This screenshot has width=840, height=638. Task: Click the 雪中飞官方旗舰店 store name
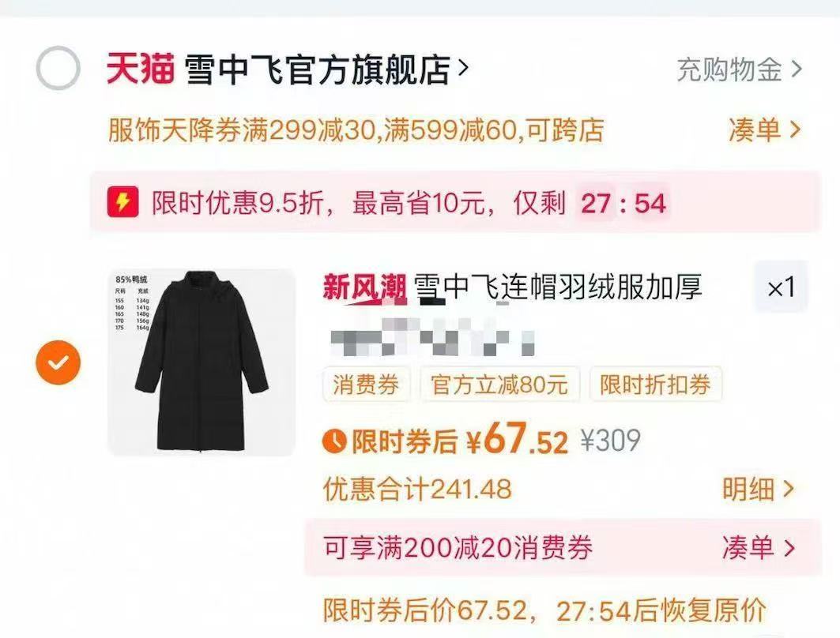point(317,69)
